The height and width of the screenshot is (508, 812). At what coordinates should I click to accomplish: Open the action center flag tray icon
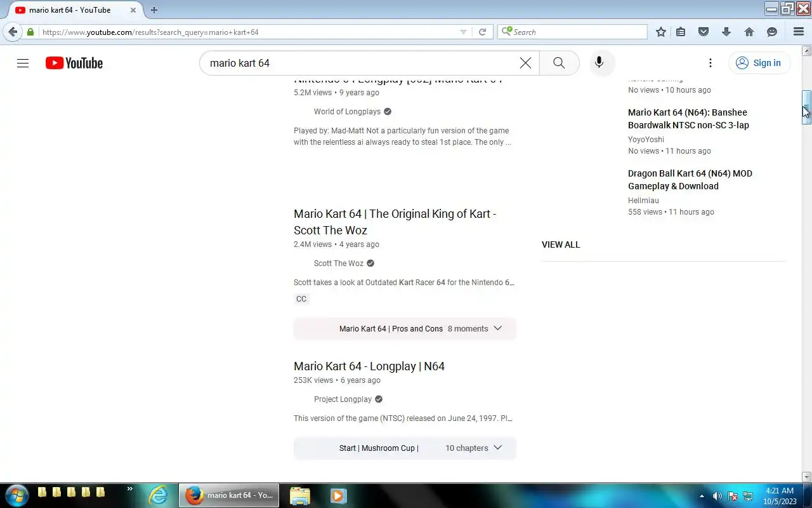[733, 496]
